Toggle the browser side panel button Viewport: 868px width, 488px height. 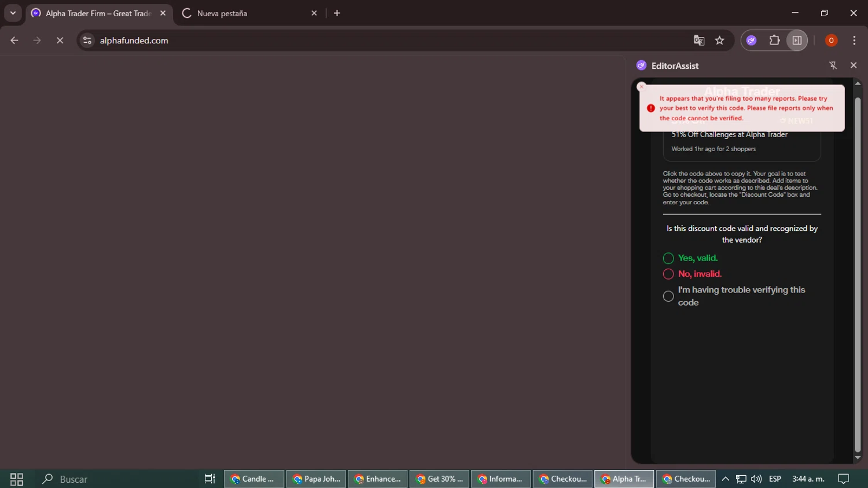tap(797, 41)
